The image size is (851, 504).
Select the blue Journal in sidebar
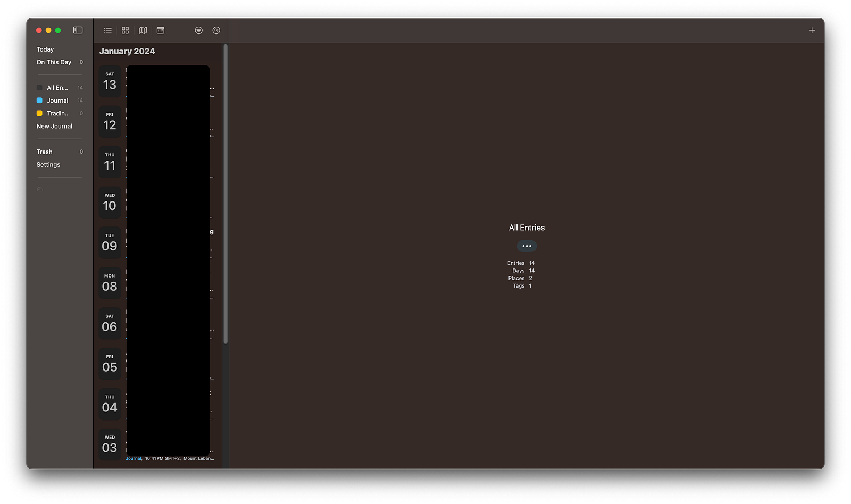coord(60,100)
